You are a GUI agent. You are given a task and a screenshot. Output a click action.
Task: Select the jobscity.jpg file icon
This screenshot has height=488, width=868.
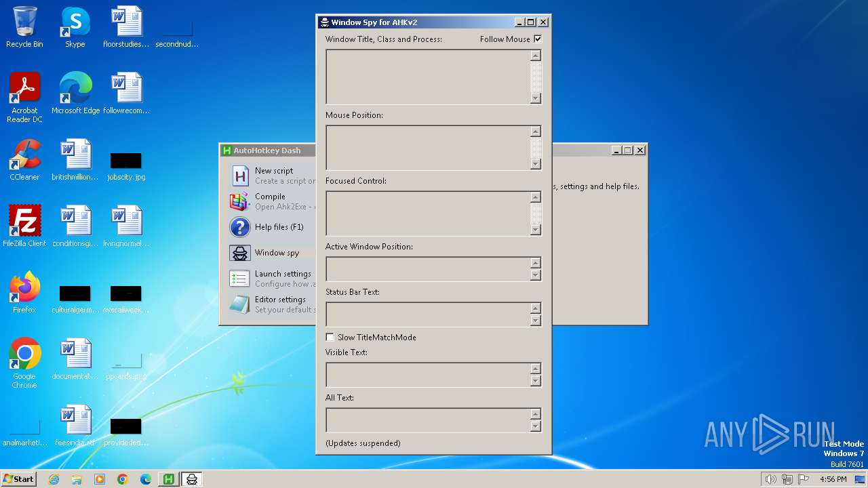click(126, 167)
